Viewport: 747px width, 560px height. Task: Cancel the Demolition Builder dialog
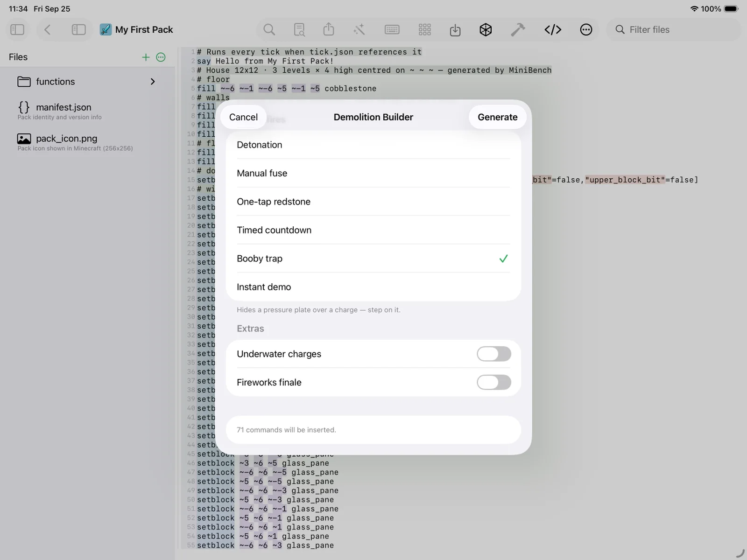tap(243, 117)
